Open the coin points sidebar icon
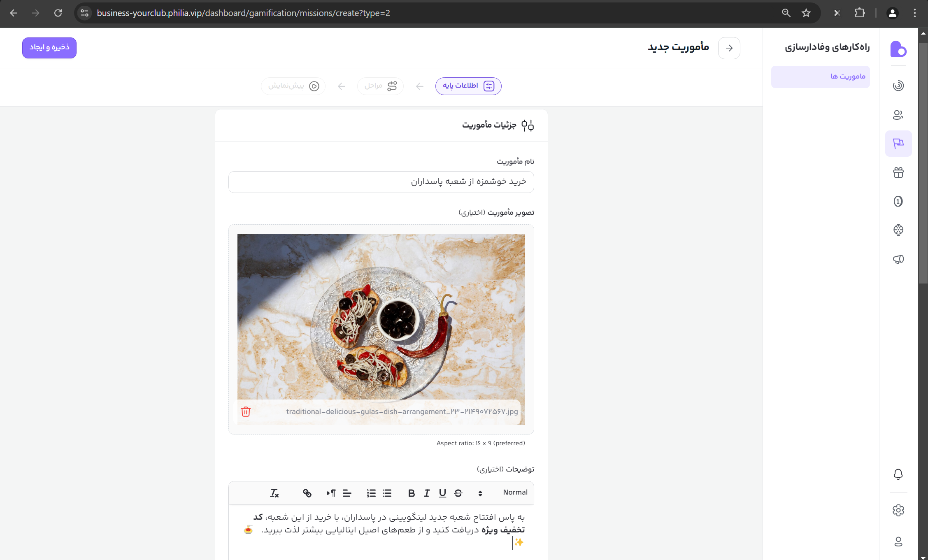The width and height of the screenshot is (928, 560). [x=898, y=201]
